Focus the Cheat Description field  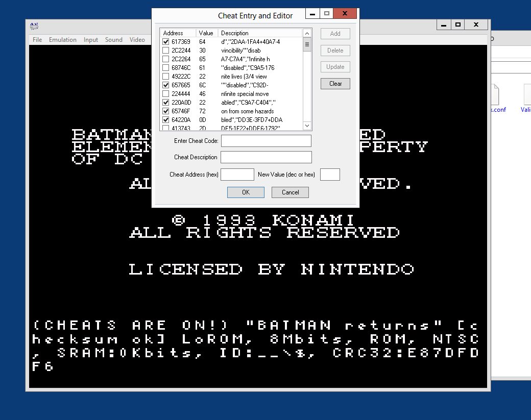[x=266, y=157]
